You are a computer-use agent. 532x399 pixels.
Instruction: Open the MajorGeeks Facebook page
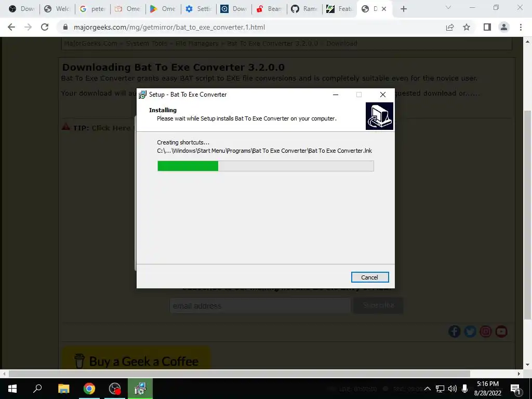coord(455,331)
